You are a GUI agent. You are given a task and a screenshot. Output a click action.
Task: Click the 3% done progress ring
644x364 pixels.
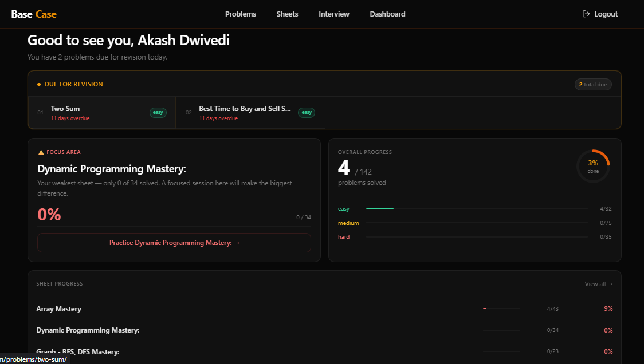pyautogui.click(x=593, y=166)
